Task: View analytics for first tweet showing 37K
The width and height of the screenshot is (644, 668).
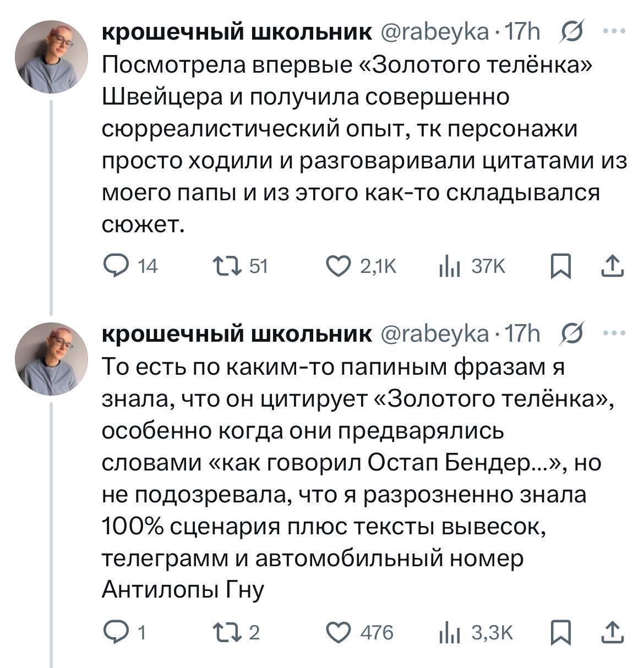Action: 449,267
